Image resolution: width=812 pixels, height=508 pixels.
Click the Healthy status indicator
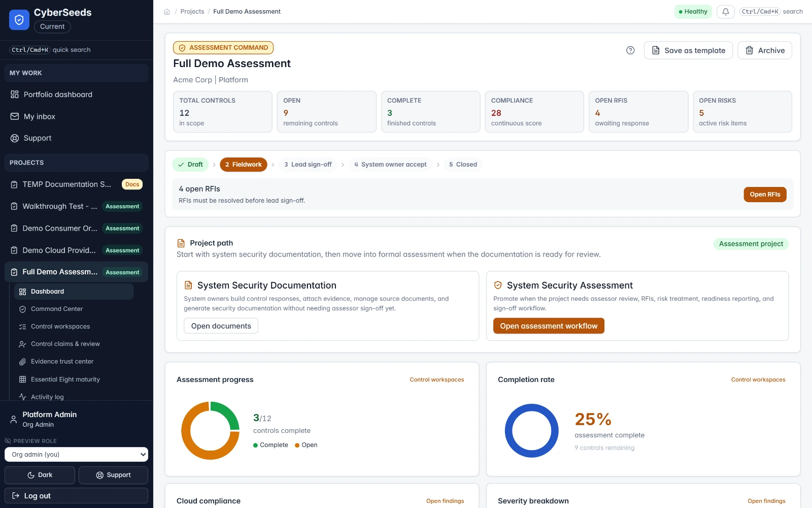[693, 12]
